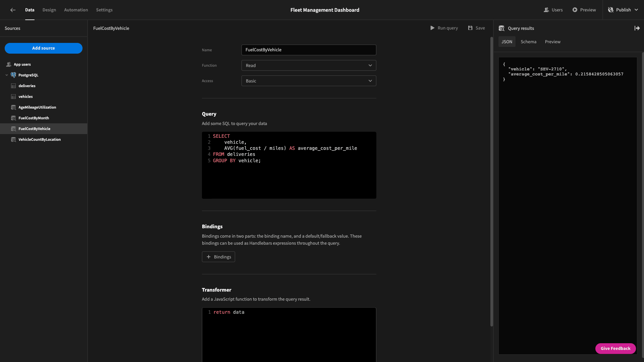The height and width of the screenshot is (362, 644).
Task: Click the Run query play icon
Action: pos(432,28)
